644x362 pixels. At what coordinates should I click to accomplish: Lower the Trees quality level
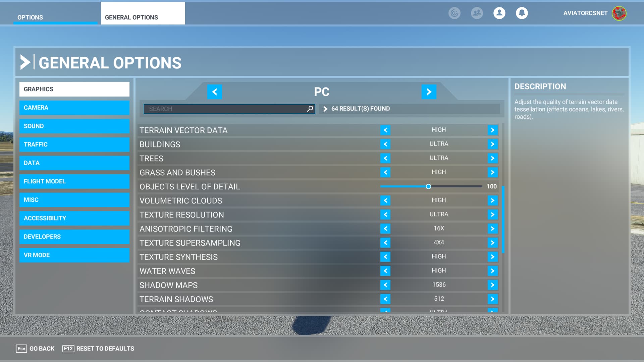tap(385, 158)
